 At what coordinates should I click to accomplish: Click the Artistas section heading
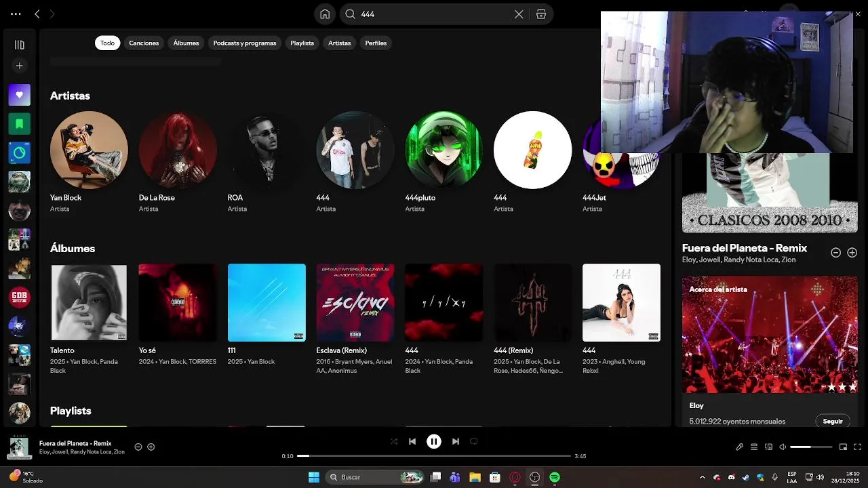[70, 96]
